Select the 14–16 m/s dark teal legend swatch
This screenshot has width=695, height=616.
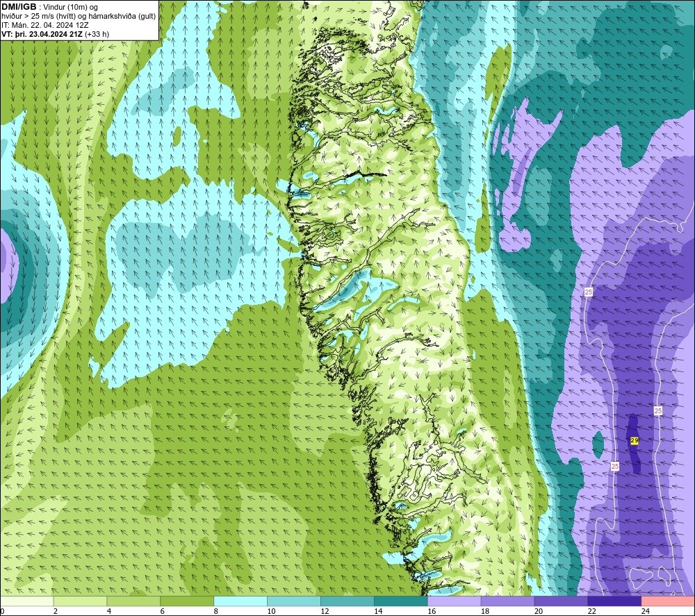pyautogui.click(x=401, y=601)
